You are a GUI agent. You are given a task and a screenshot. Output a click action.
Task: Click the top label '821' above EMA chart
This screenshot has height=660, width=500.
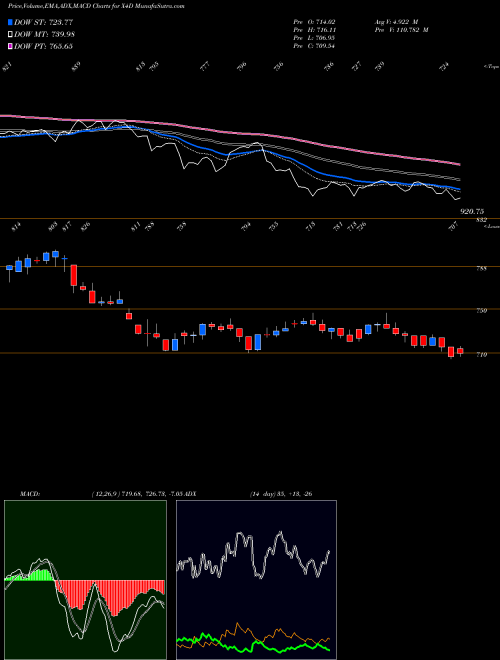9,67
